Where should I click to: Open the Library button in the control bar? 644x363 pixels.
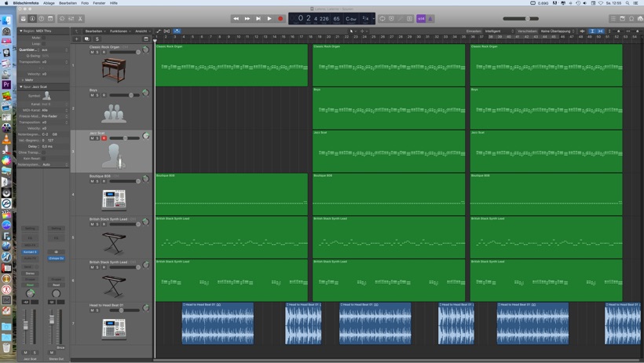24,19
